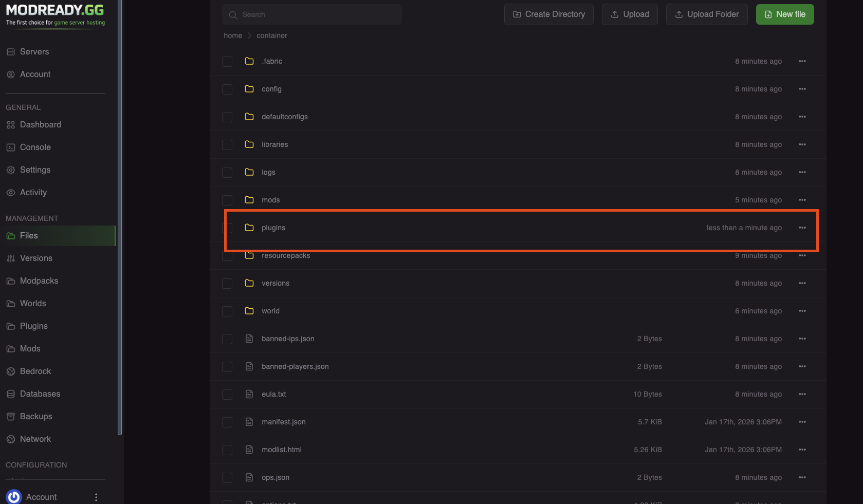This screenshot has height=504, width=863.
Task: Open the Servers section in the sidebar
Action: point(34,51)
